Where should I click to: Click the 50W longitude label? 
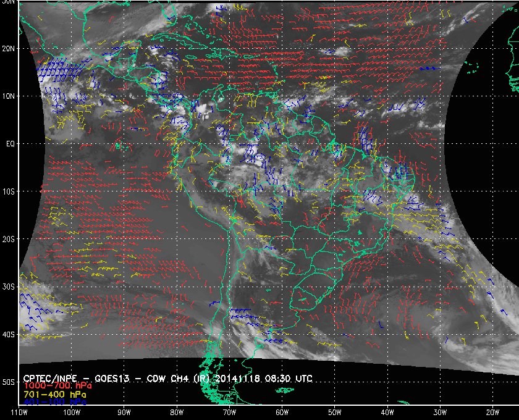coord(335,413)
